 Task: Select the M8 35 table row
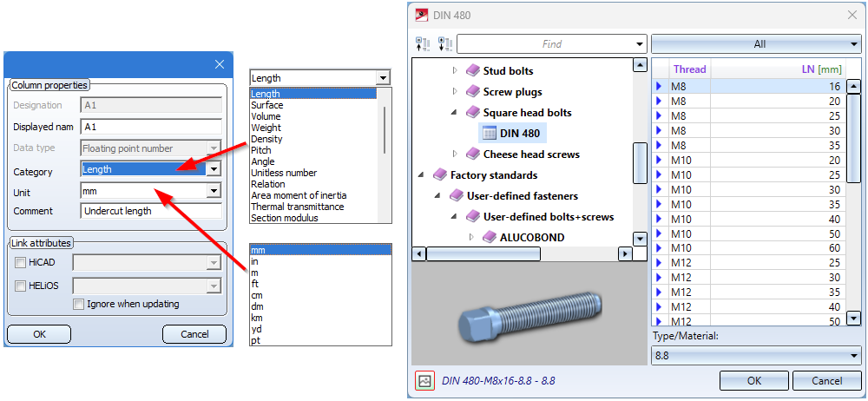[750, 146]
